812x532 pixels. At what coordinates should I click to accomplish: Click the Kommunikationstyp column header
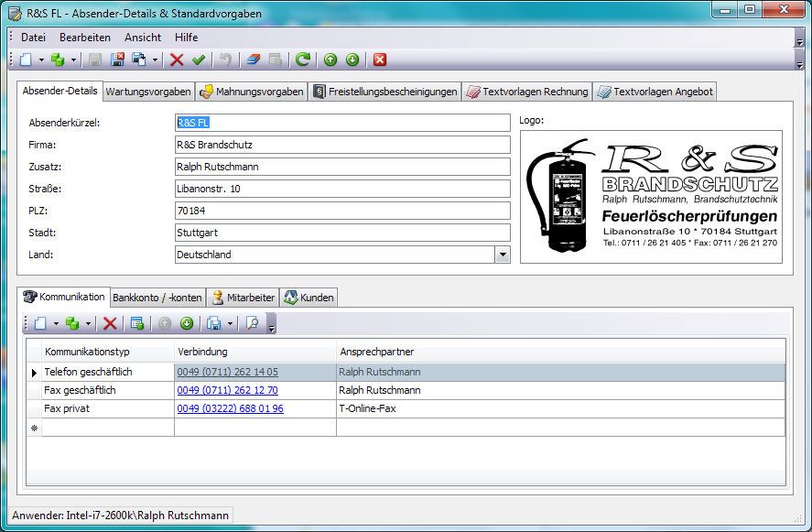point(108,352)
